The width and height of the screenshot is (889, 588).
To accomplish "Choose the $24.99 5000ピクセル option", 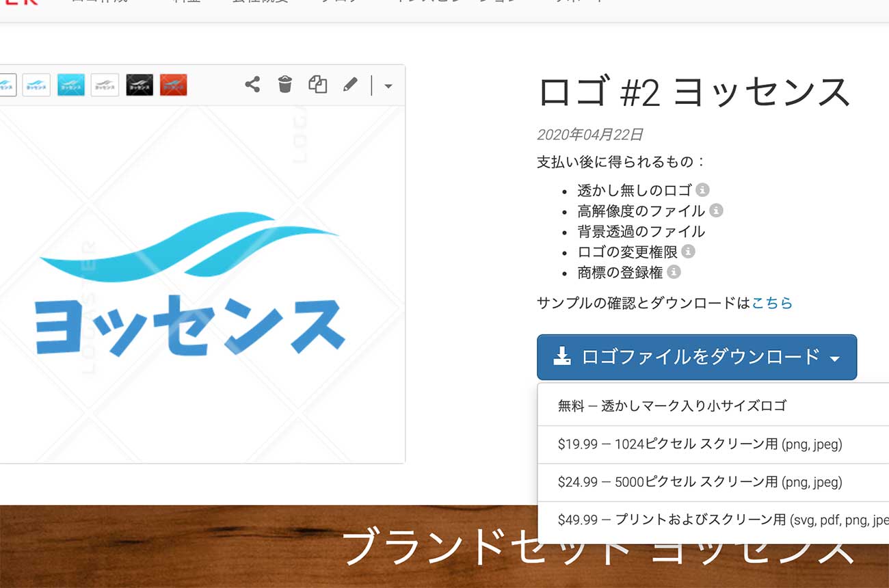I will 713,482.
